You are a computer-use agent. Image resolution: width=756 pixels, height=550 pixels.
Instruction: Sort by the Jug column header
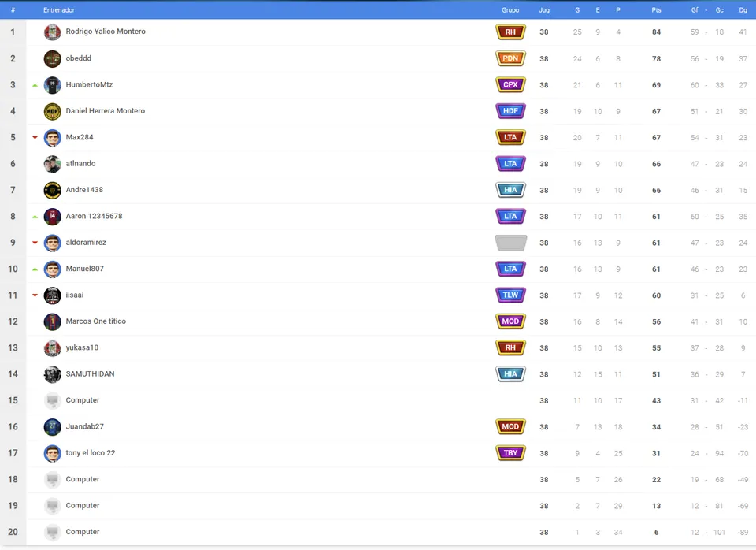point(544,10)
